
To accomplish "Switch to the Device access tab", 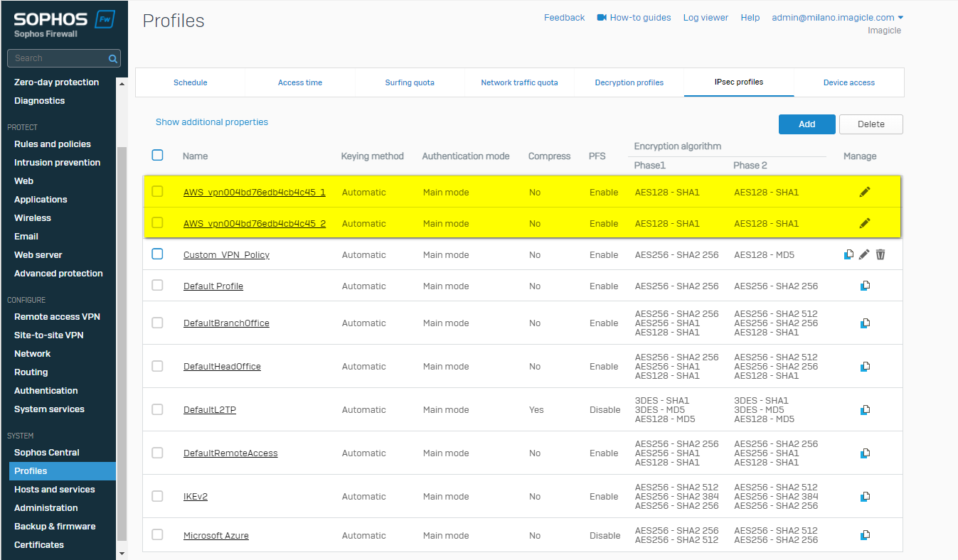I will click(x=848, y=82).
